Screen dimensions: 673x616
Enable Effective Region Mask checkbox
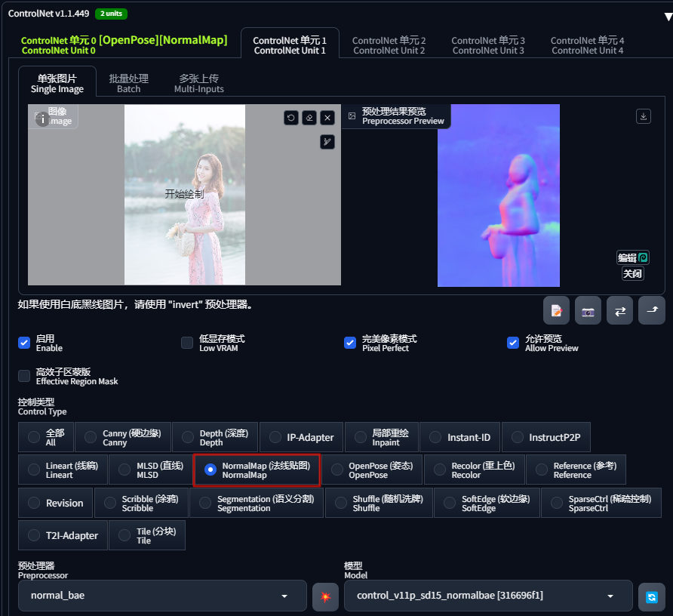pos(24,376)
